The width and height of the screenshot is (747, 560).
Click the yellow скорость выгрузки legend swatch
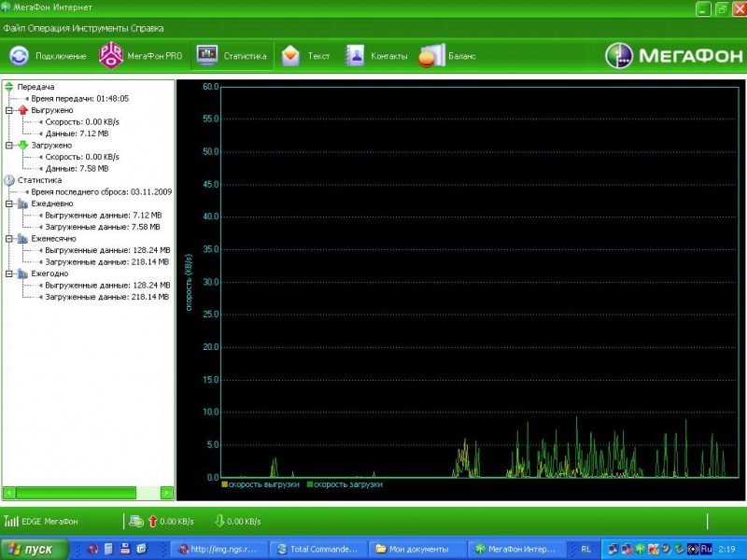(x=224, y=484)
